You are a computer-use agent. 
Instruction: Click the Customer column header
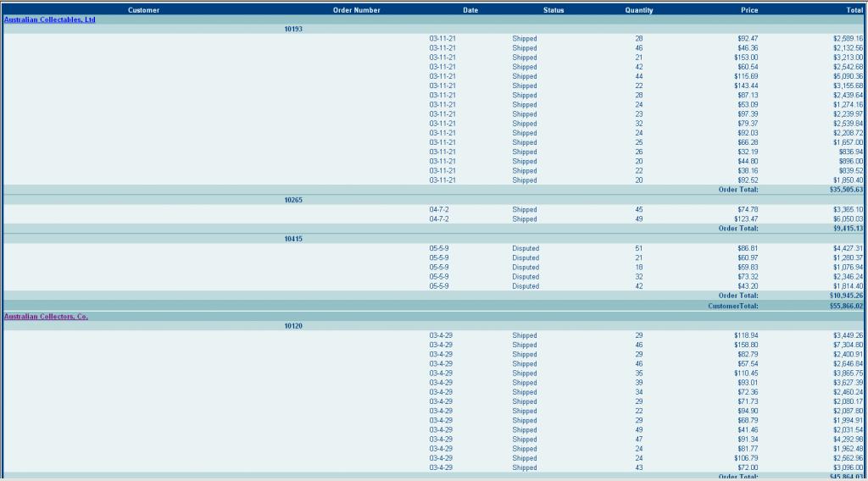pos(143,10)
